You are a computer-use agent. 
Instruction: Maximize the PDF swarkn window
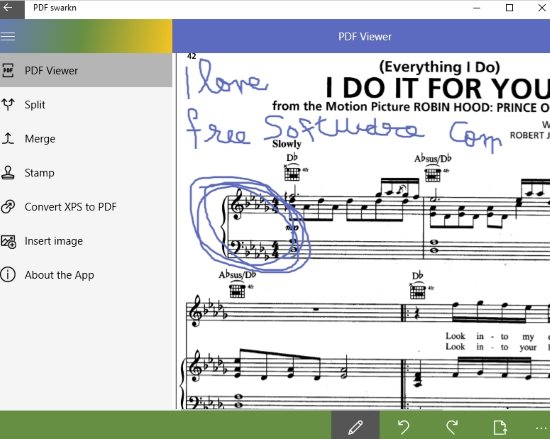click(x=509, y=8)
